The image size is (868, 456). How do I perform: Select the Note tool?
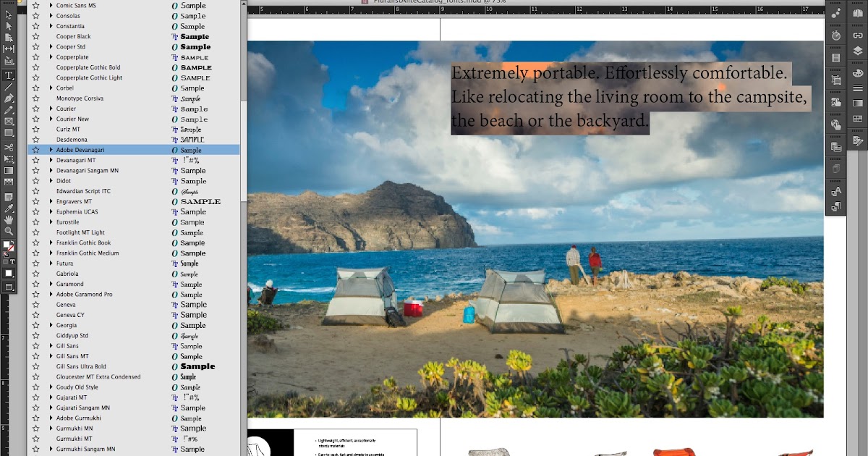pyautogui.click(x=9, y=196)
